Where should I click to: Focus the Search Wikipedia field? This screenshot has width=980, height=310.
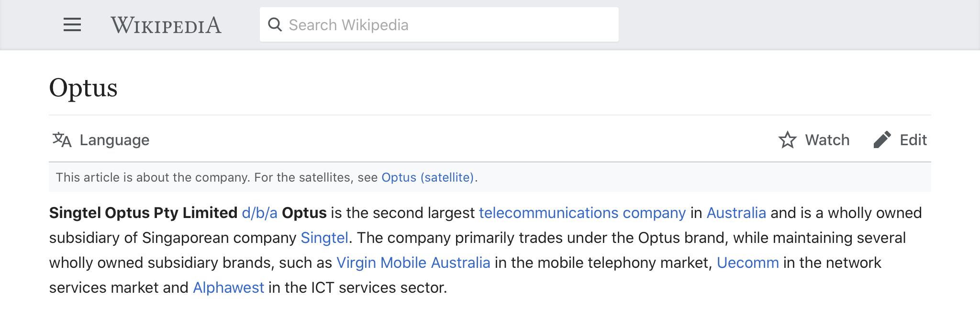[x=439, y=24]
